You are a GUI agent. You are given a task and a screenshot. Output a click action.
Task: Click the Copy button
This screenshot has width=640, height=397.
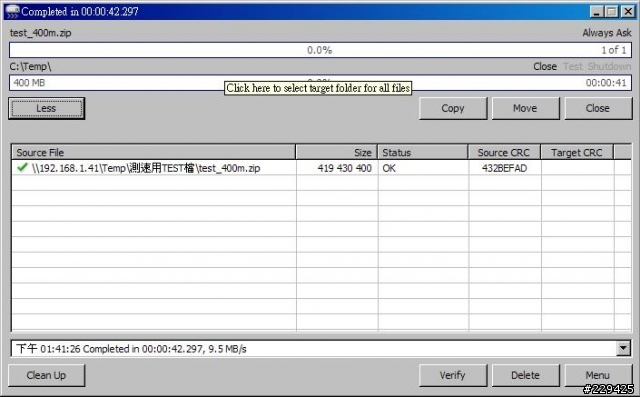(x=453, y=109)
